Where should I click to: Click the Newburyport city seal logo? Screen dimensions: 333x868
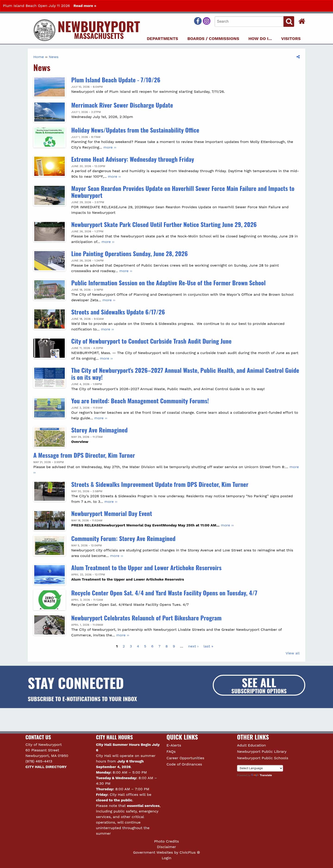tap(44, 30)
